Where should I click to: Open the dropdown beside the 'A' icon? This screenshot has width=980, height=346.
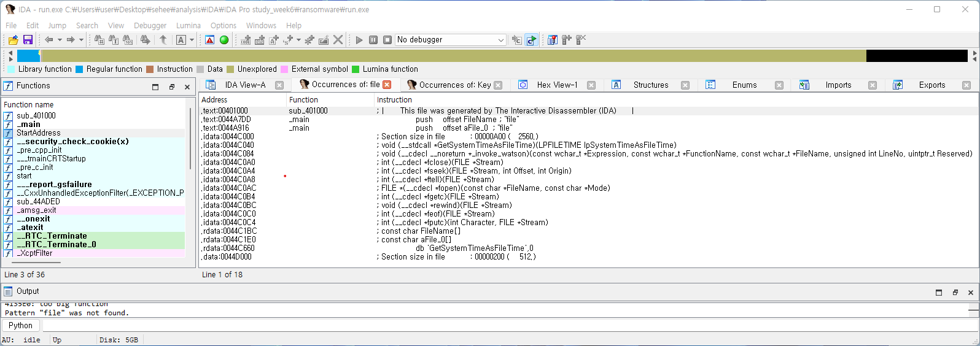(x=192, y=40)
